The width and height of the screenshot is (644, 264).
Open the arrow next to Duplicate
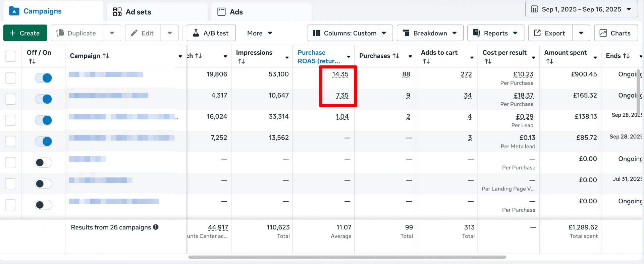click(x=112, y=33)
